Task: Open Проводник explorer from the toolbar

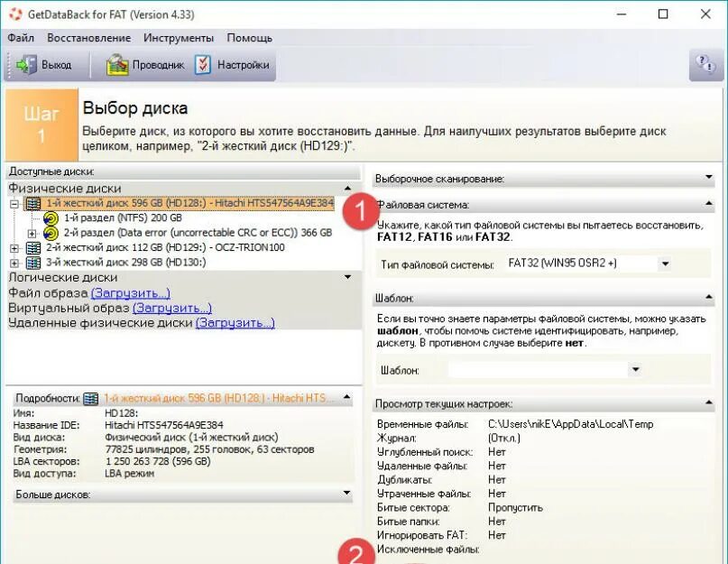Action: click(145, 65)
